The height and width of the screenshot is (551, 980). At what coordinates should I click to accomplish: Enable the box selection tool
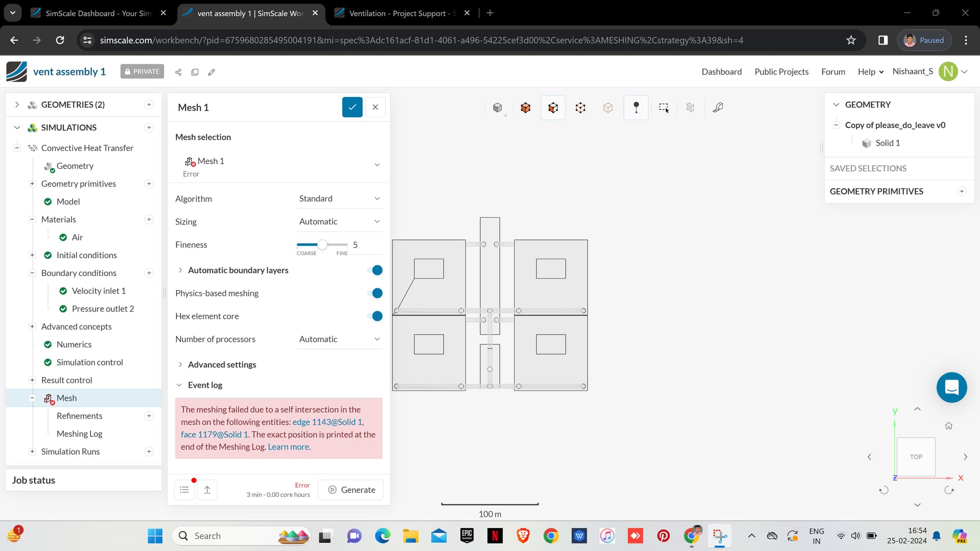(x=664, y=108)
